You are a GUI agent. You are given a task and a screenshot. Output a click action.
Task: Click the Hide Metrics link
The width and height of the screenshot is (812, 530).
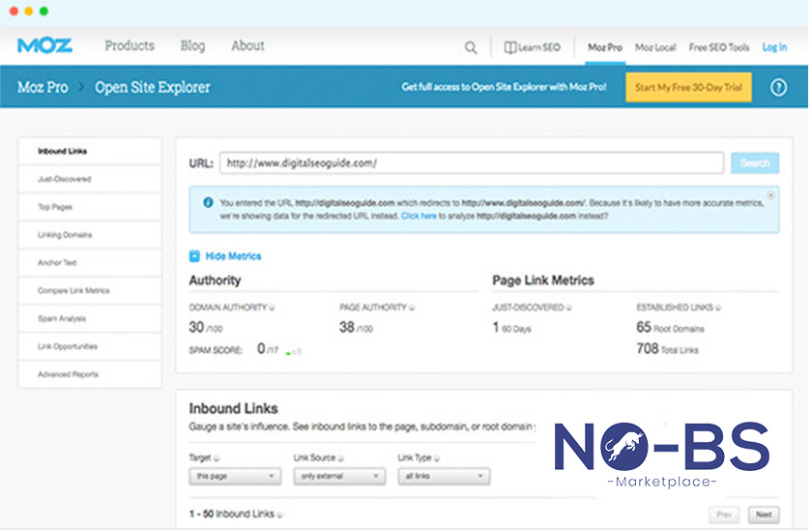233,256
